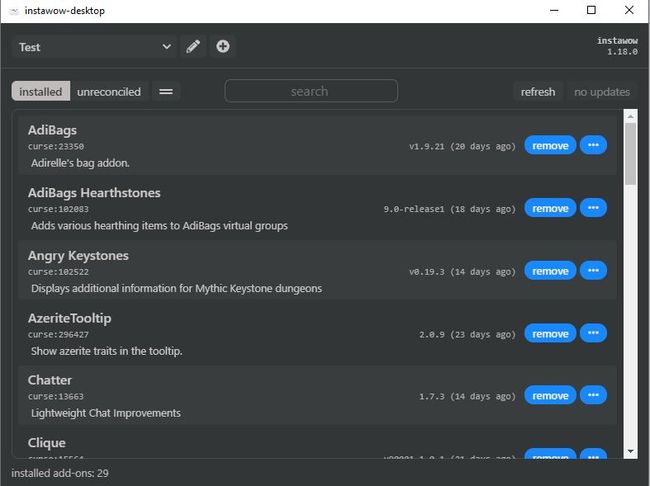Viewport: 650px width, 486px height.
Task: Toggle the condensed list view button
Action: coord(166,92)
